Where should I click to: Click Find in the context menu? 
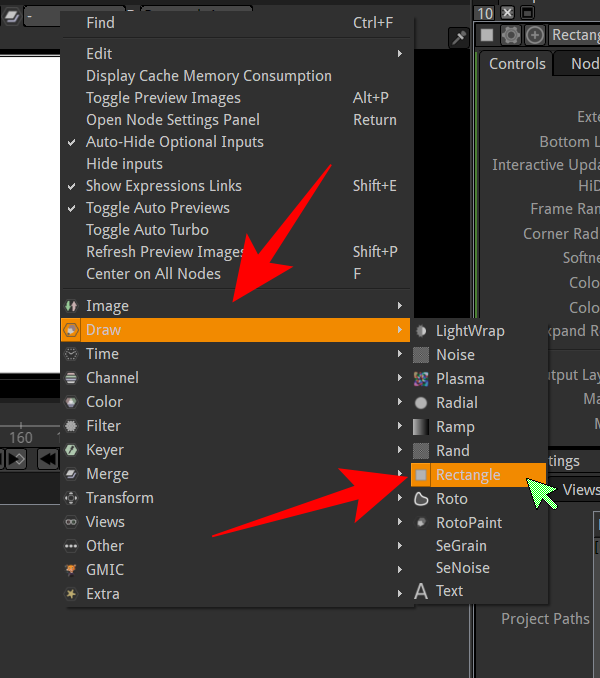pyautogui.click(x=100, y=22)
